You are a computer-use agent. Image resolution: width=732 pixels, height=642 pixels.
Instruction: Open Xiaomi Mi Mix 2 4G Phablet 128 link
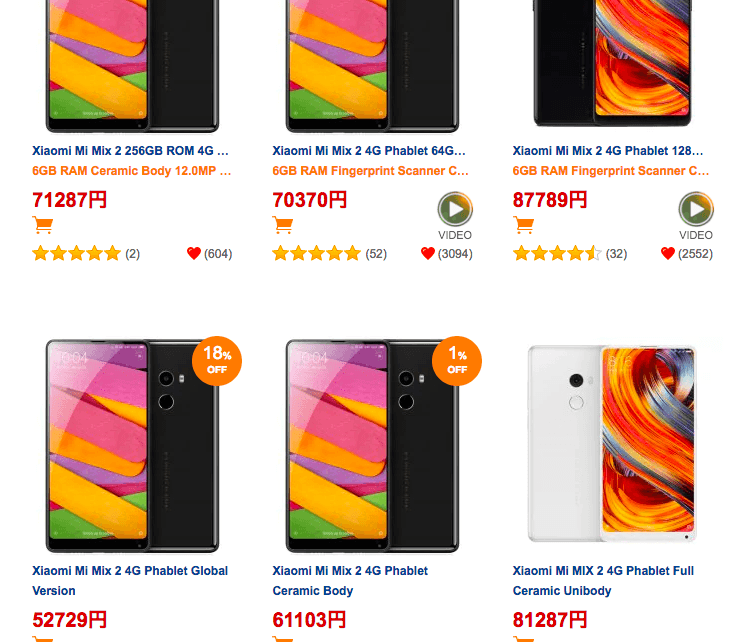coord(611,151)
